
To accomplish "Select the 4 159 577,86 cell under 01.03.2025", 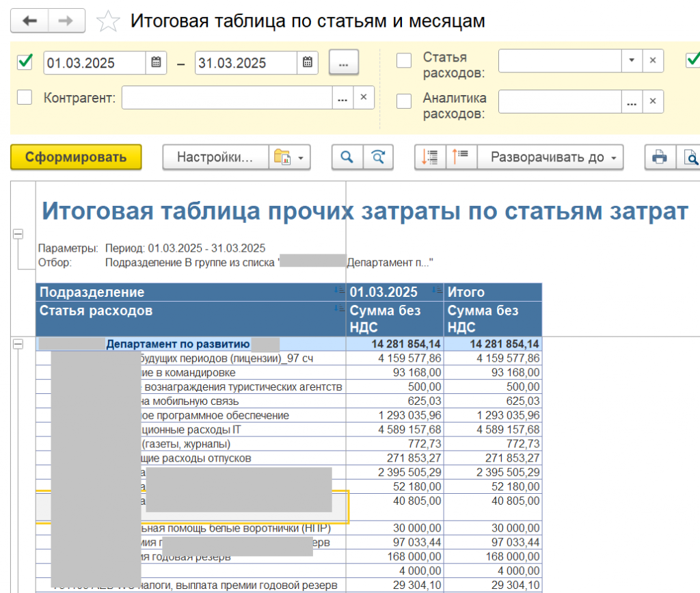I will coord(394,358).
